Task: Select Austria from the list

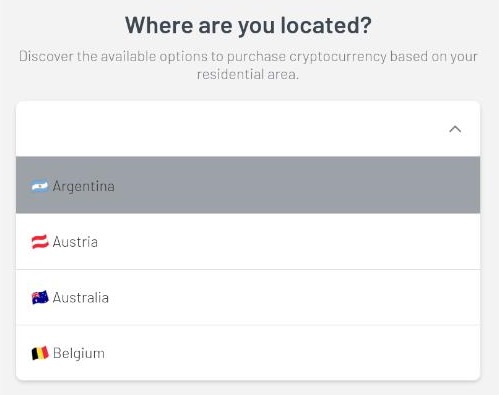Action: point(248,241)
